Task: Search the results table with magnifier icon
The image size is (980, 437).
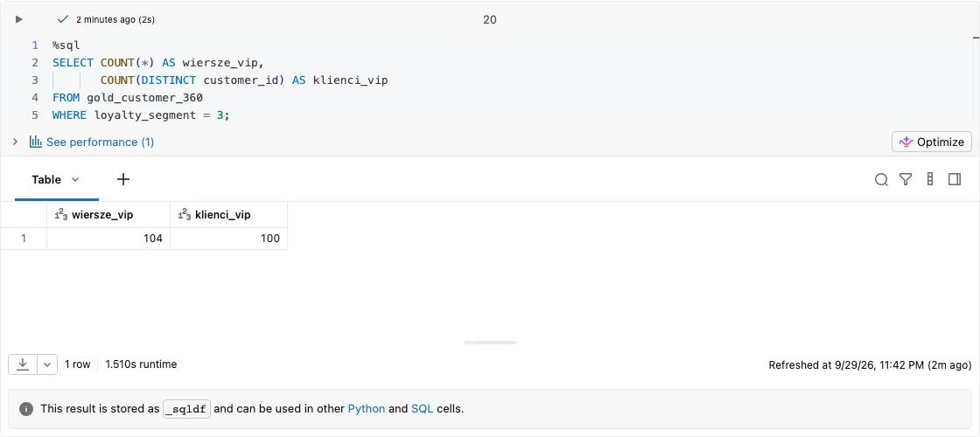Action: pyautogui.click(x=881, y=180)
